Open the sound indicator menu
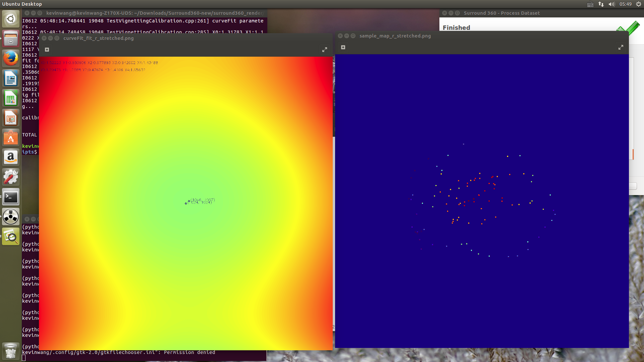 611,4
